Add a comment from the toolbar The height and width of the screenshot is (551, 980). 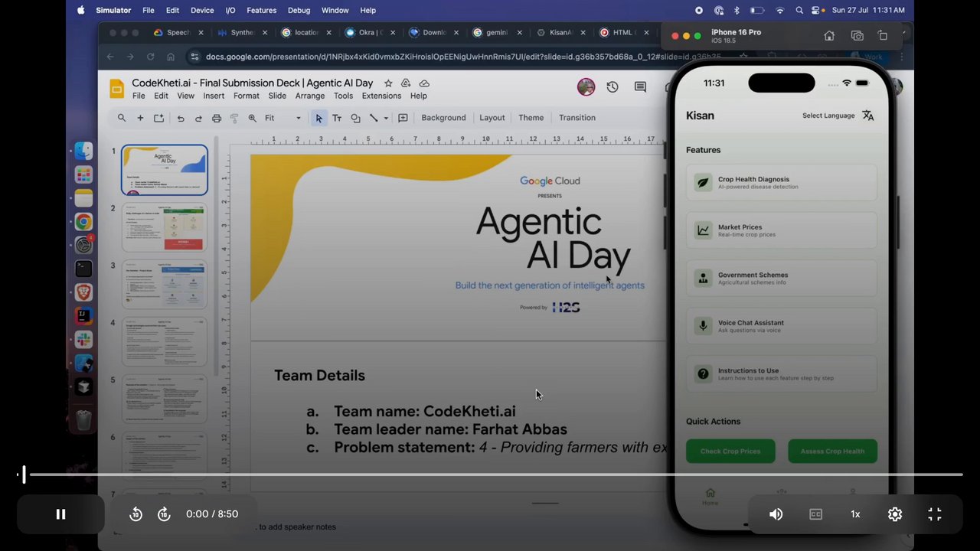click(403, 118)
